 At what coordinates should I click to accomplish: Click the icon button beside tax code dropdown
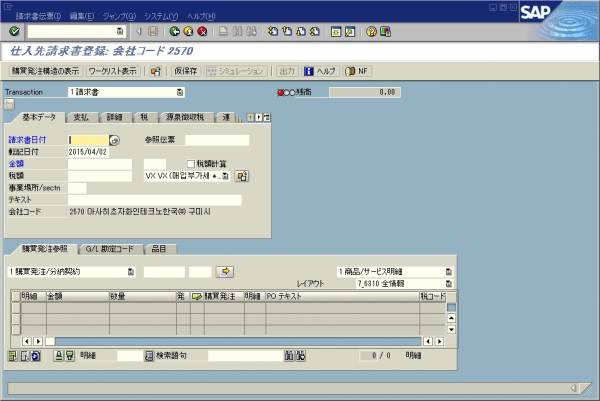coord(241,176)
